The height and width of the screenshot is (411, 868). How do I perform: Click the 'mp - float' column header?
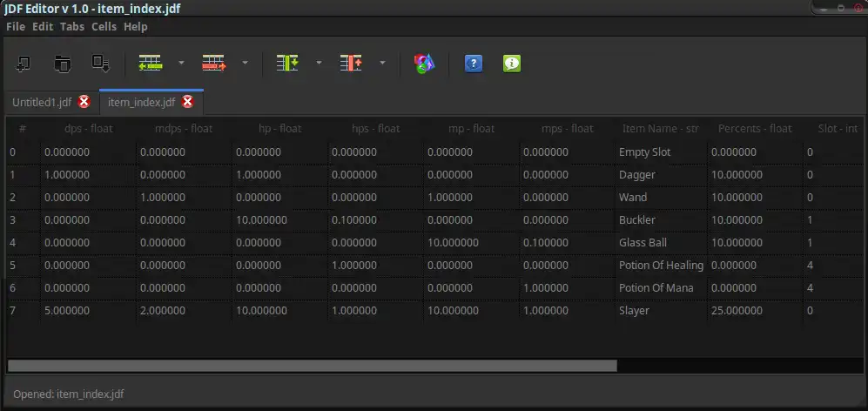pos(472,129)
